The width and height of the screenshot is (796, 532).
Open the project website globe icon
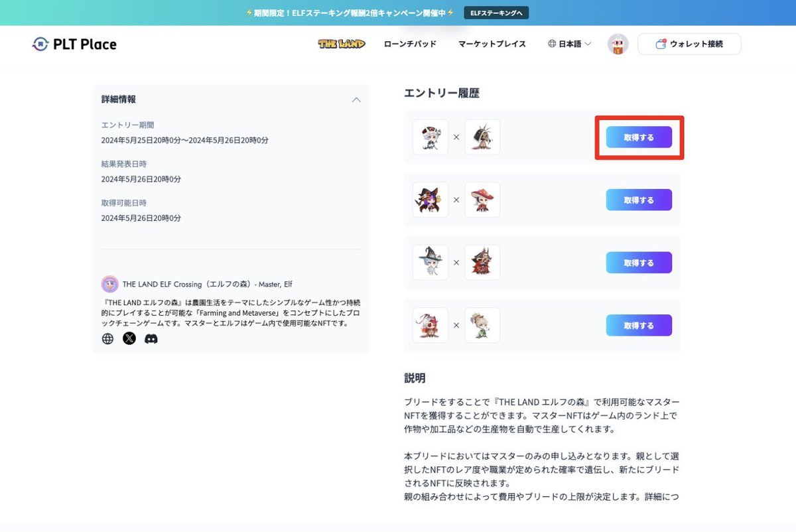(108, 339)
